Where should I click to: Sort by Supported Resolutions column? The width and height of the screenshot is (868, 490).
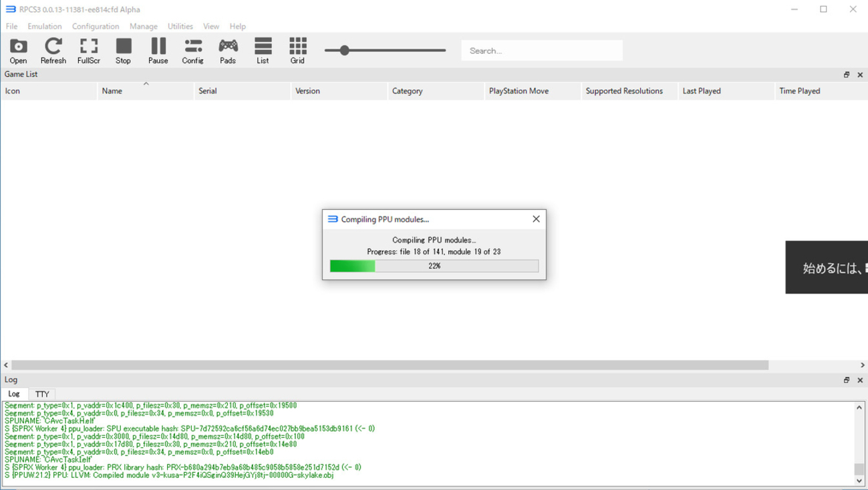pyautogui.click(x=630, y=91)
